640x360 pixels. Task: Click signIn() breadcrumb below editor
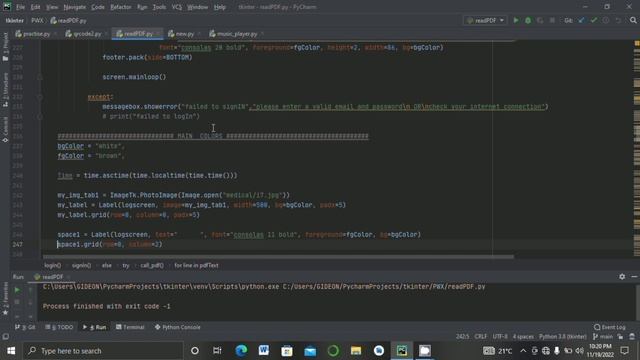click(81, 265)
